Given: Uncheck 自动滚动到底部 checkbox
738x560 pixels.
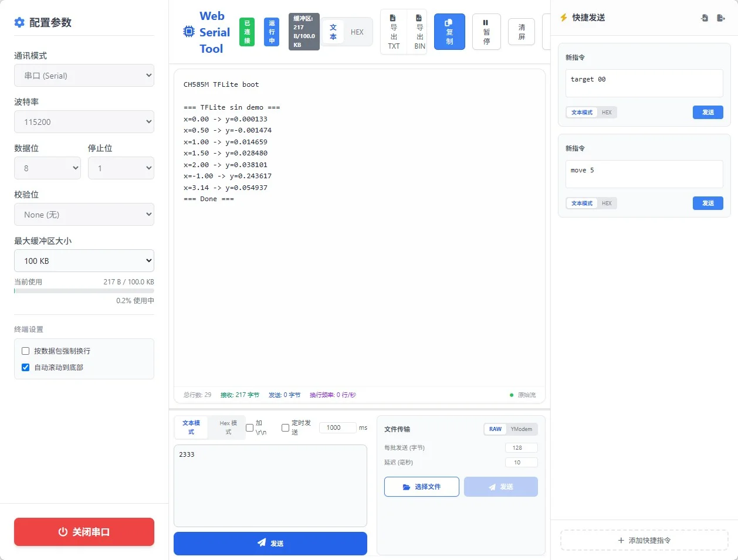Looking at the screenshot, I should [x=25, y=367].
